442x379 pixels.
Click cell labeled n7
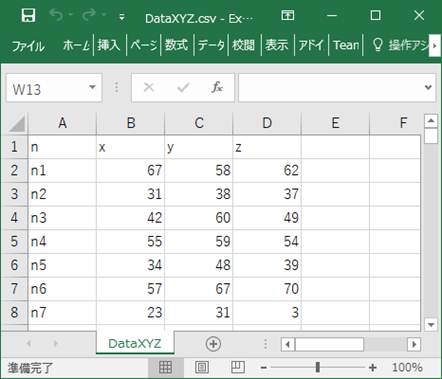(x=62, y=312)
